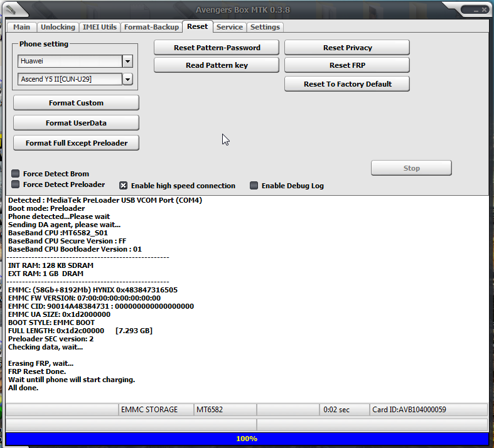Click the Ascend Y5 II[CUN-U29] model field
This screenshot has height=448, width=494.
click(70, 79)
